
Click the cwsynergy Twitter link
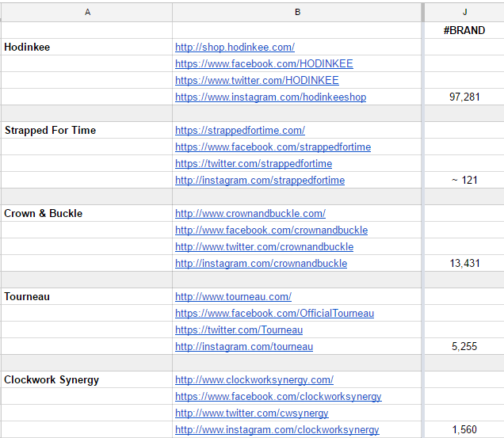[x=251, y=413]
